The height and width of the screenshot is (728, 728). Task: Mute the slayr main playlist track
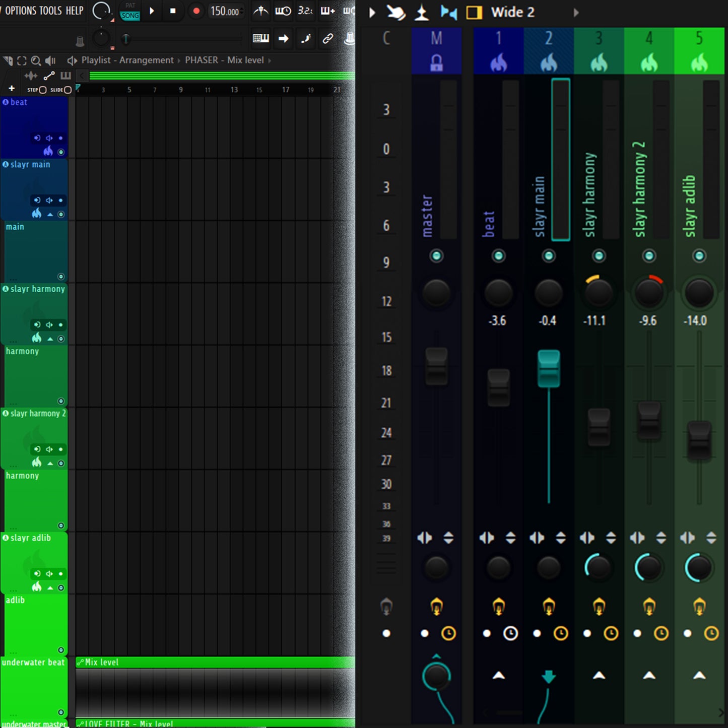[x=61, y=214]
